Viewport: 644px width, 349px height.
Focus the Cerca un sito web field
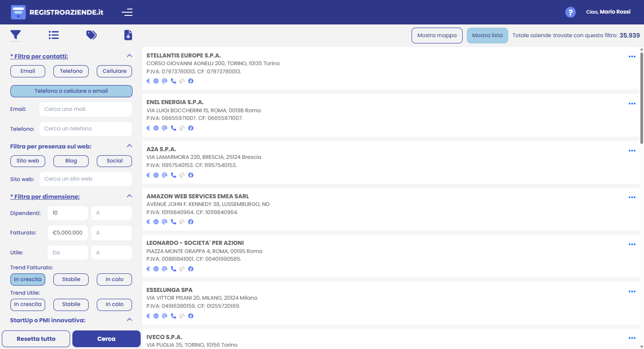(85, 179)
